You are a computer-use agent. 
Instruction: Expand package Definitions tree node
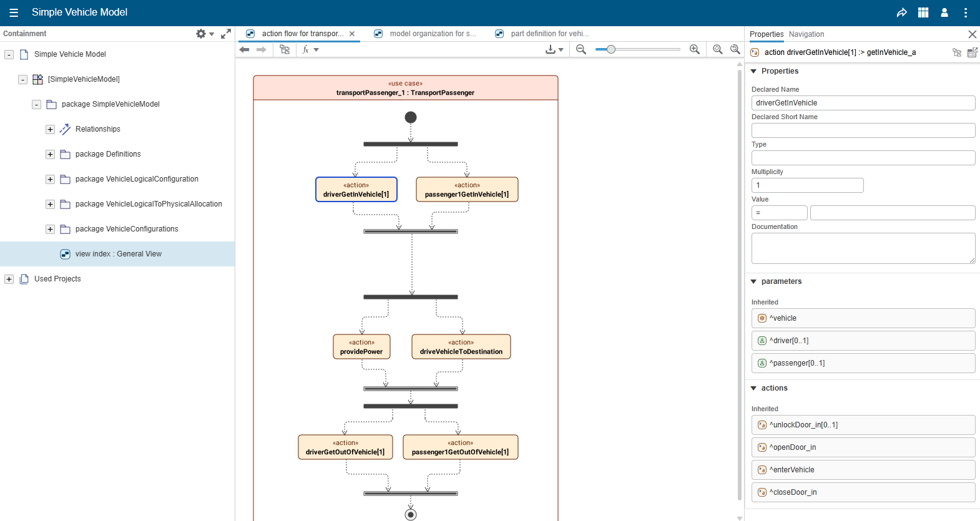(50, 154)
